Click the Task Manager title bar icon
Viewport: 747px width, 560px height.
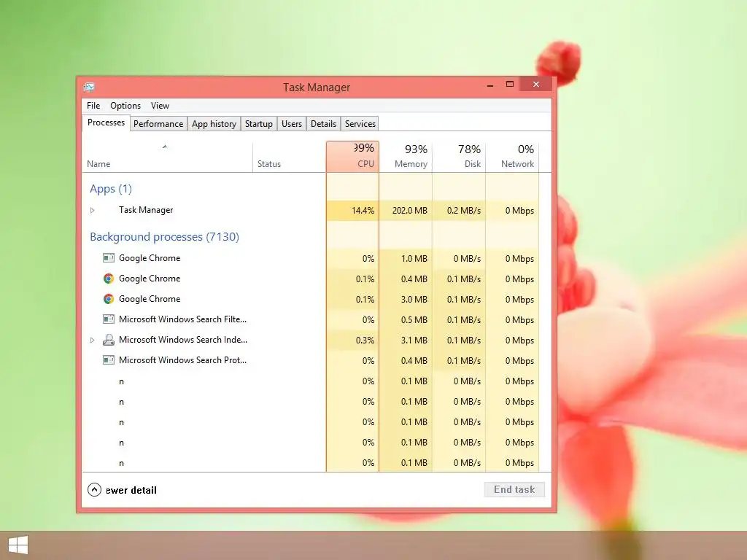coord(89,87)
